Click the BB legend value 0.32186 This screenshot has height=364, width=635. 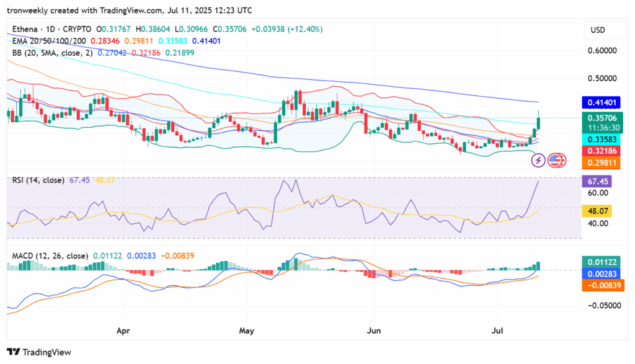(146, 53)
